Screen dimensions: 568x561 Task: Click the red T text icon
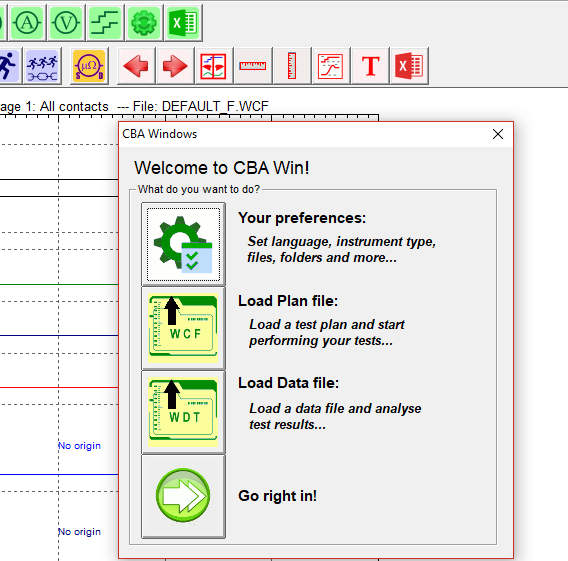(370, 66)
